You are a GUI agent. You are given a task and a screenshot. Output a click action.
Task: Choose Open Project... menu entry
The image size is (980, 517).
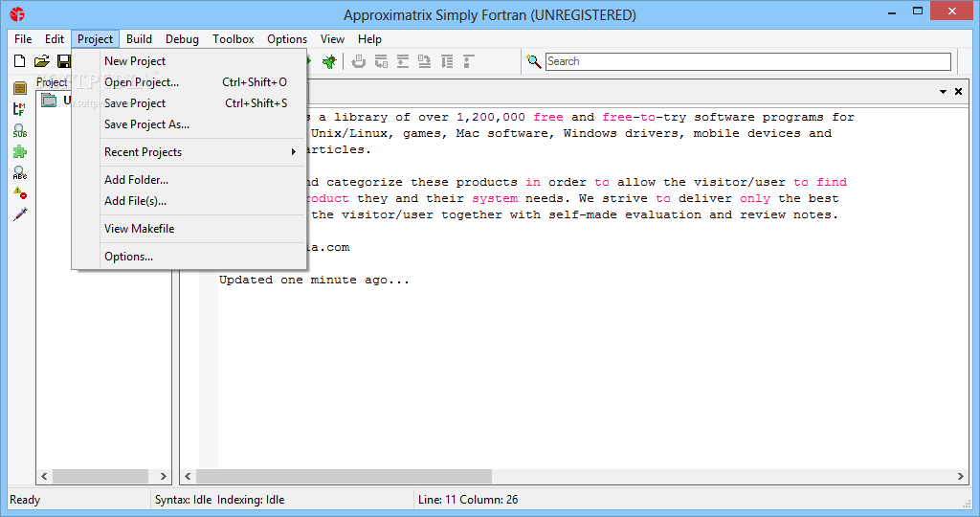[x=189, y=82]
